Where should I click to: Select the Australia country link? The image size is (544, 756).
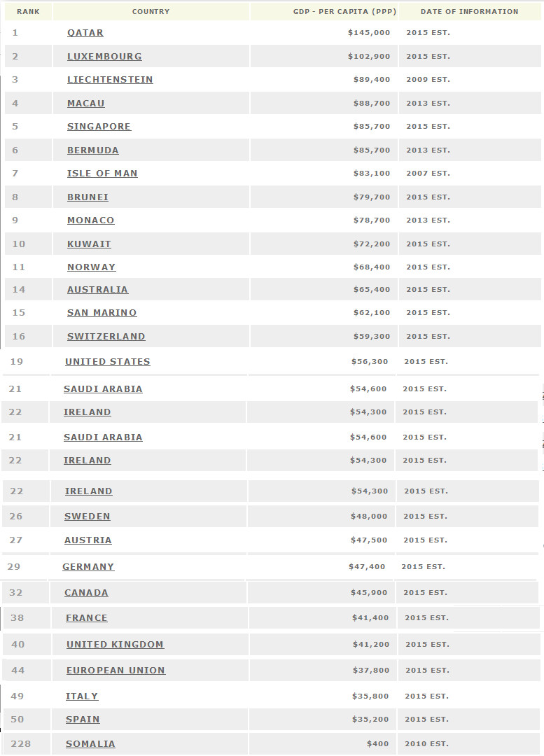point(97,289)
